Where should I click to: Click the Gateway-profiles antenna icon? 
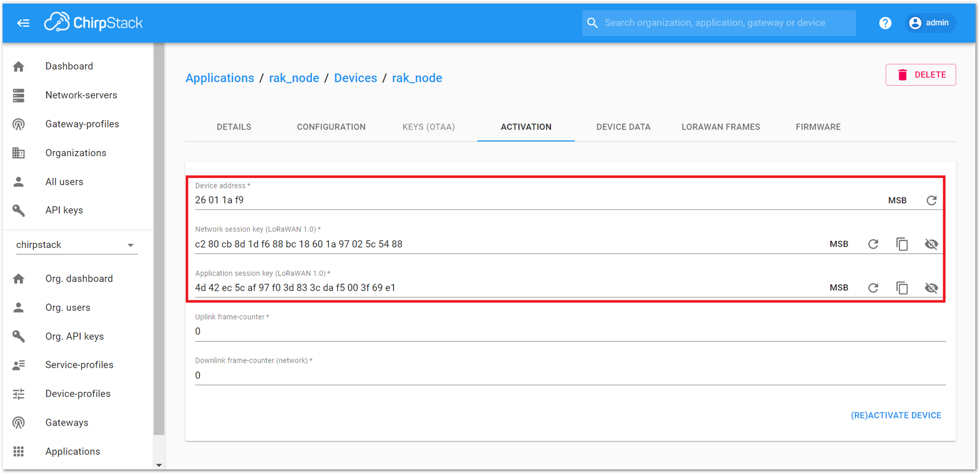(x=19, y=124)
